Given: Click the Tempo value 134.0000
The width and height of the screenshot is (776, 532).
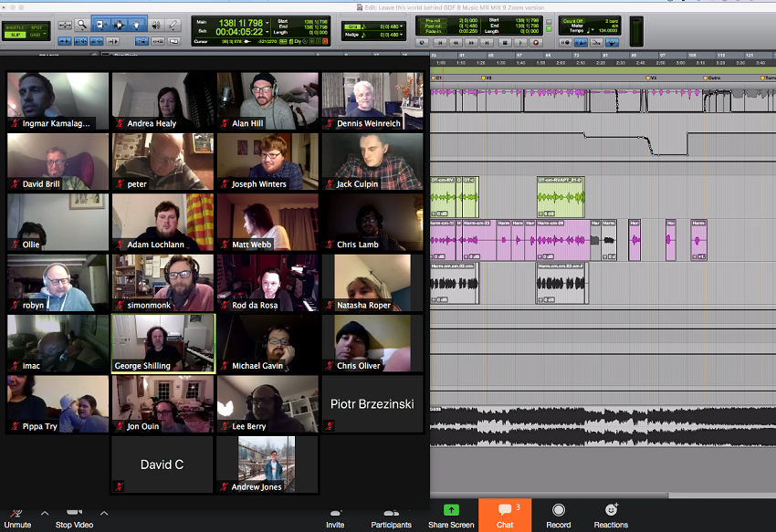Looking at the screenshot, I should click(608, 31).
